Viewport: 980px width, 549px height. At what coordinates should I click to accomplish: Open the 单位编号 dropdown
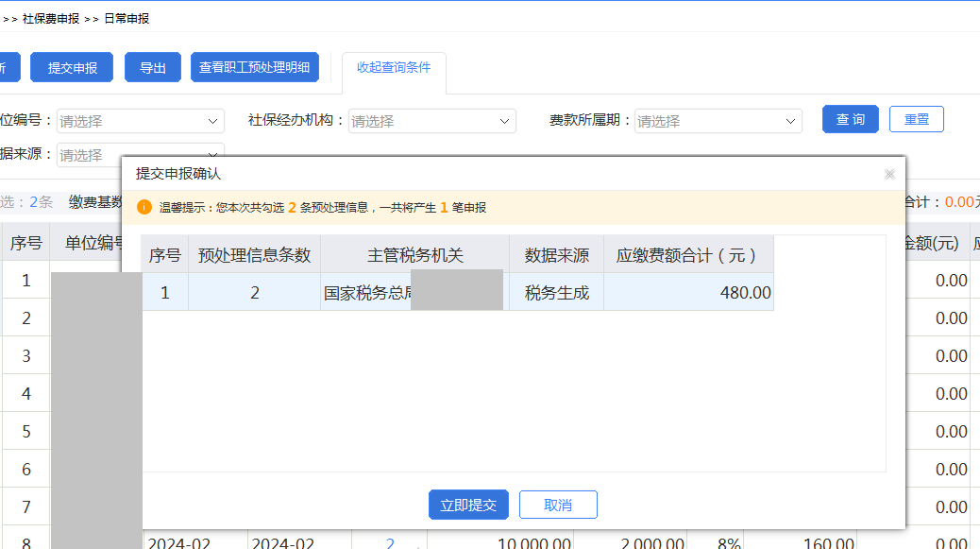pyautogui.click(x=141, y=121)
